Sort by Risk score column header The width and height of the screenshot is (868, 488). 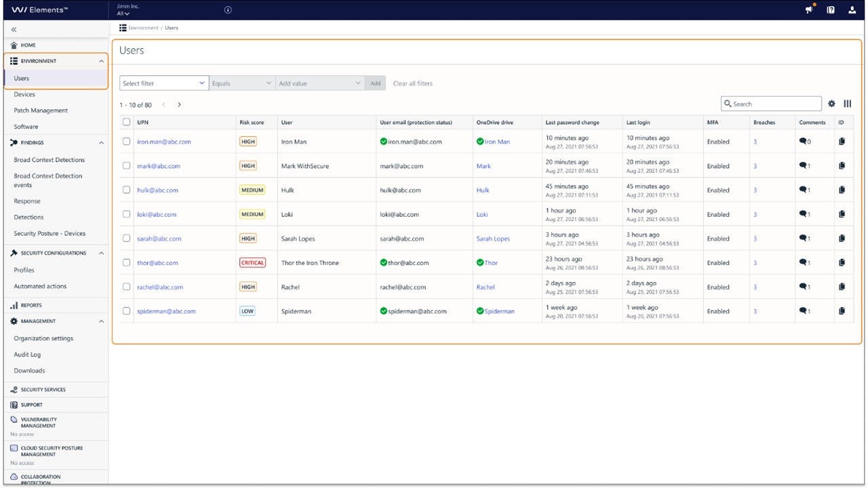[x=252, y=123]
